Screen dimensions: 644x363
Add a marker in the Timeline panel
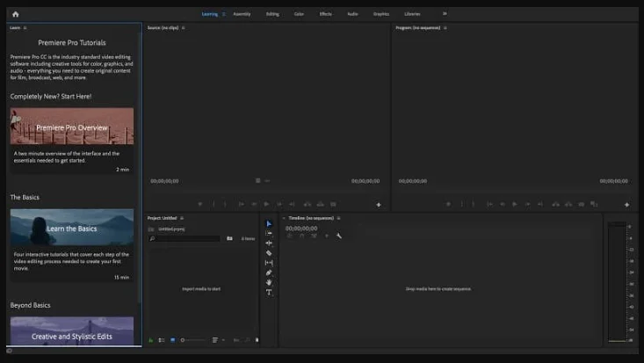(x=327, y=236)
